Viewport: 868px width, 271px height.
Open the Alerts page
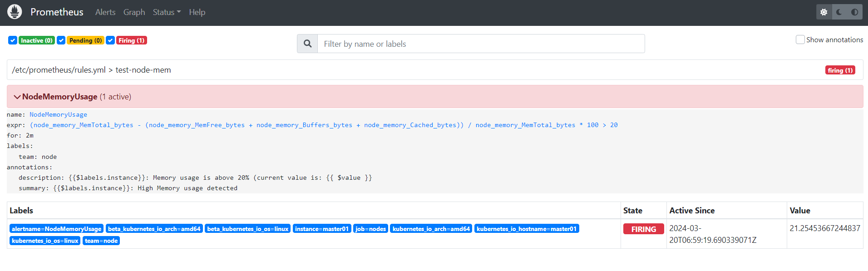105,12
